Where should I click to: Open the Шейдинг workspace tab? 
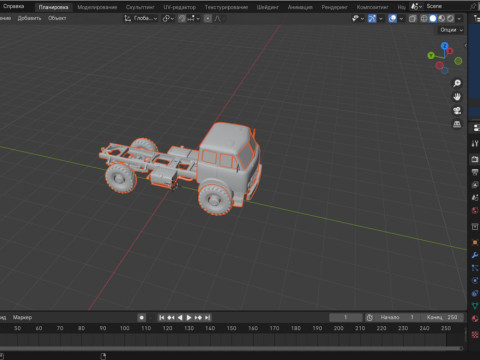click(267, 7)
